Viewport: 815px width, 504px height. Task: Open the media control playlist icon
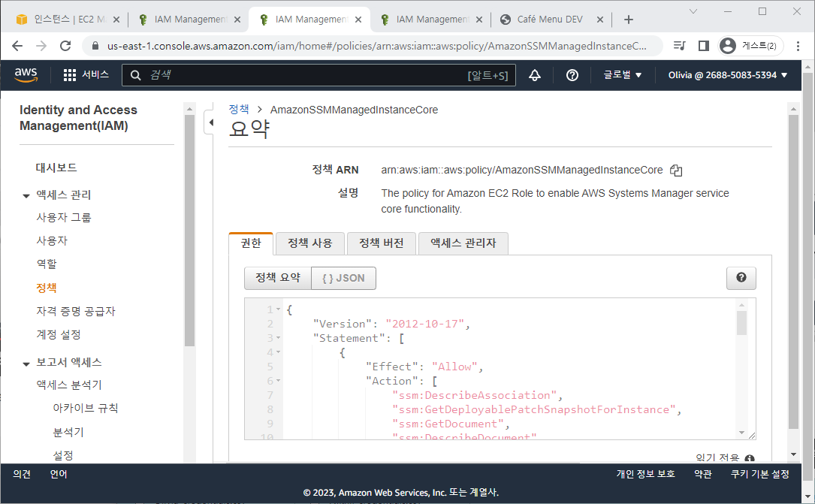pyautogui.click(x=679, y=46)
